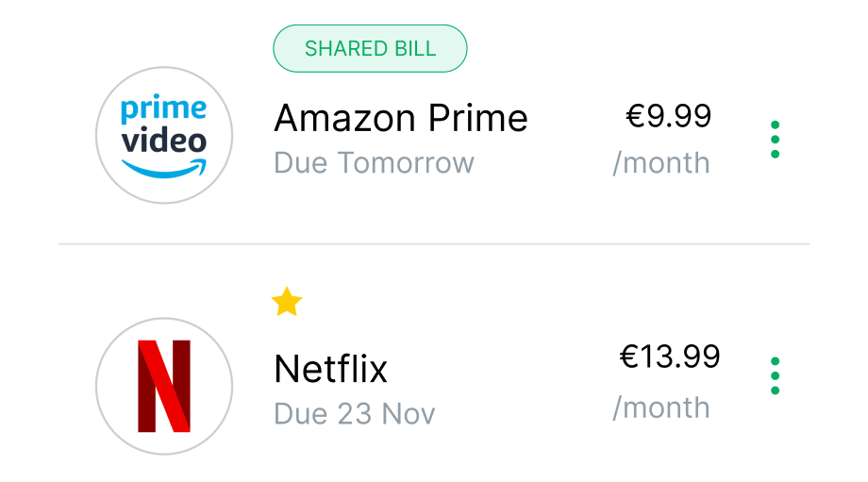Screen dimensions: 868x482
Task: Click the SHARED BILL badge
Action: (370, 48)
